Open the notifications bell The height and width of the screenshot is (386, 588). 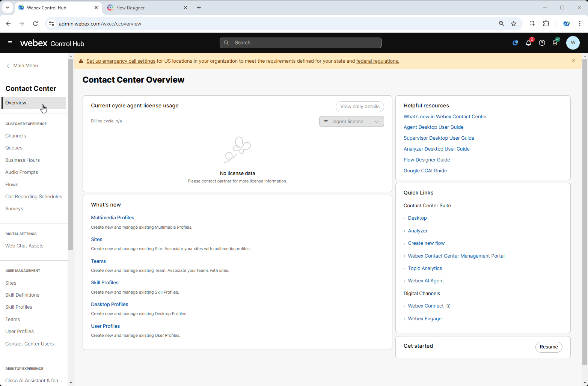pos(529,43)
